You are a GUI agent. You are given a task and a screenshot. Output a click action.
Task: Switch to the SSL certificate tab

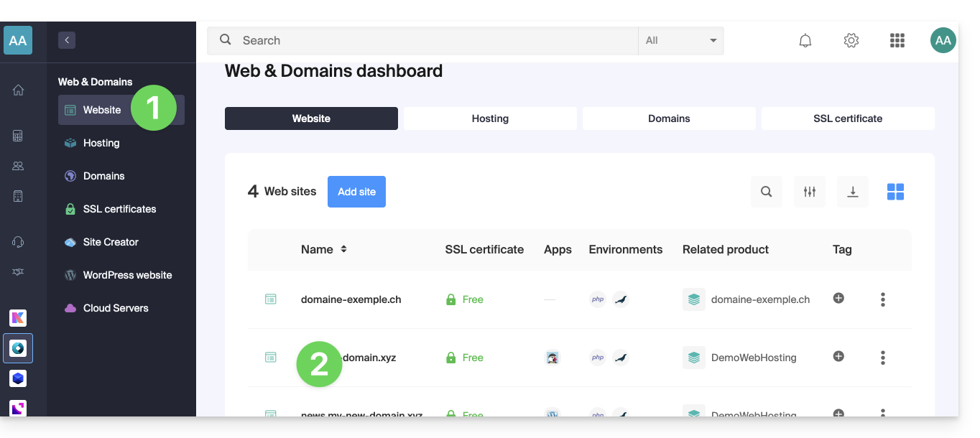pyautogui.click(x=848, y=118)
